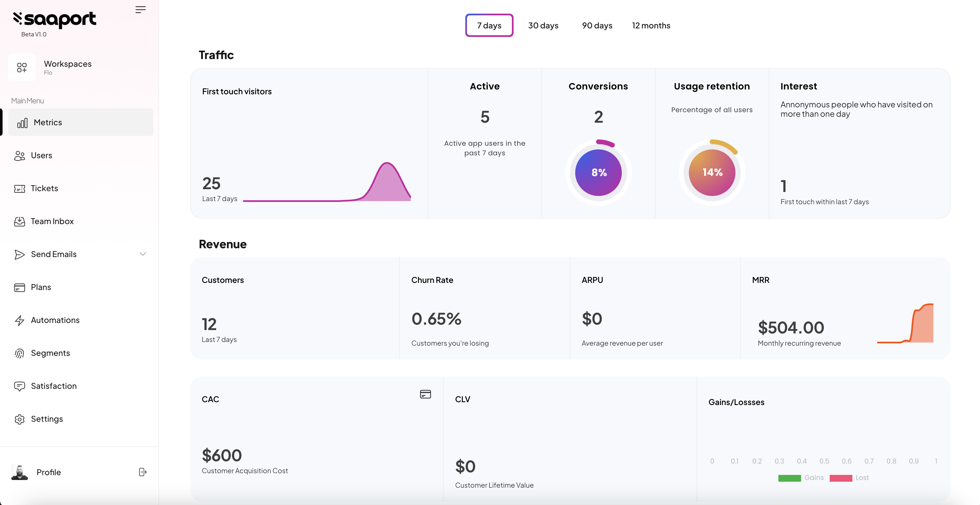
Task: Click the logout icon beside Profile
Action: click(143, 472)
